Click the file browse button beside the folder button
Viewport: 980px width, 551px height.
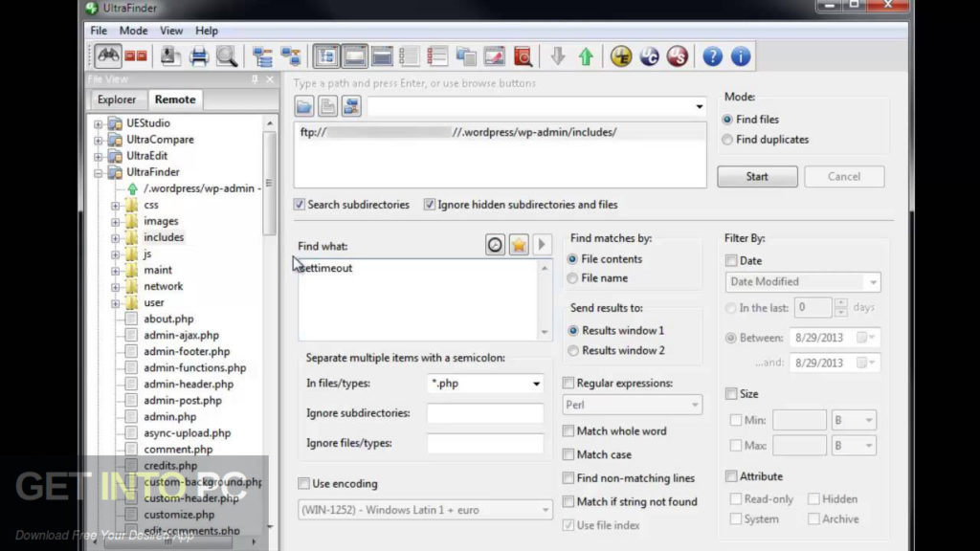click(327, 106)
